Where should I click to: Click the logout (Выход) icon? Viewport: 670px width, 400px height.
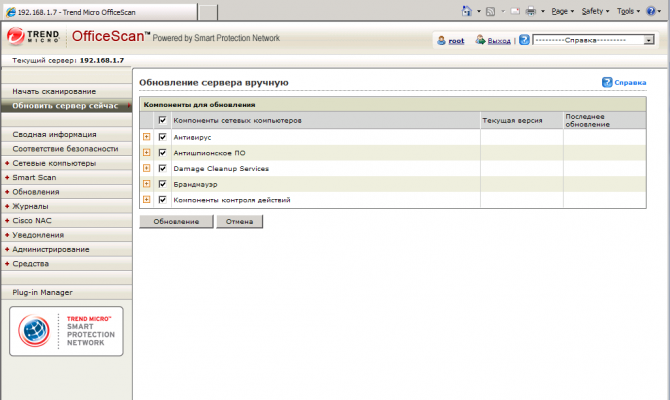[x=480, y=40]
